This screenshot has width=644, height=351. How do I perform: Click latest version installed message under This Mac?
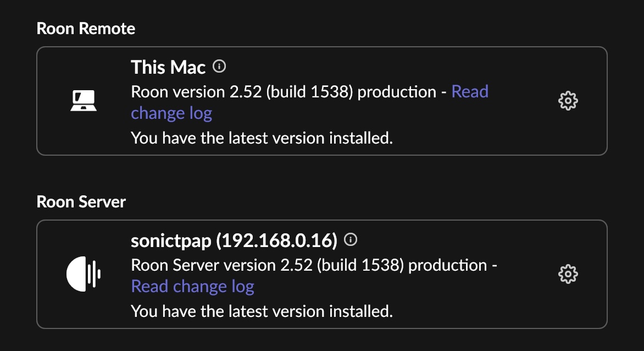[262, 138]
